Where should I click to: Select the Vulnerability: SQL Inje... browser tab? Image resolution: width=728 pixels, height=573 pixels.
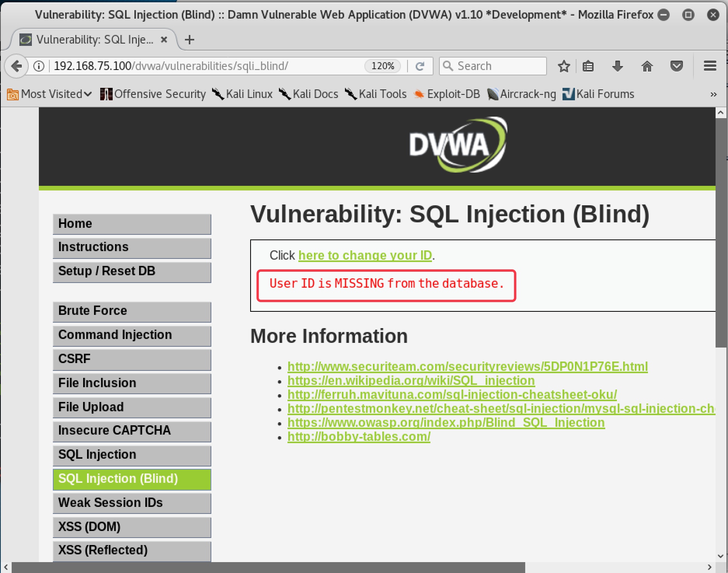click(x=93, y=40)
